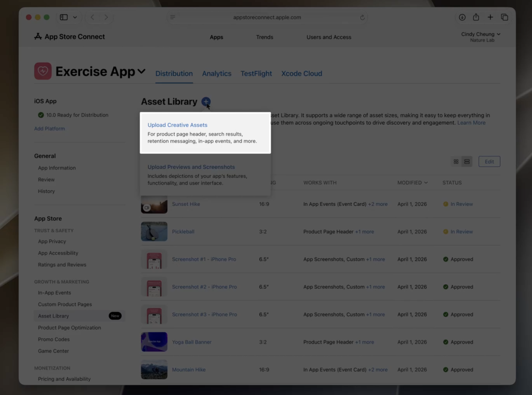
Task: Click the Mountain Hike thumbnail
Action: pyautogui.click(x=154, y=370)
